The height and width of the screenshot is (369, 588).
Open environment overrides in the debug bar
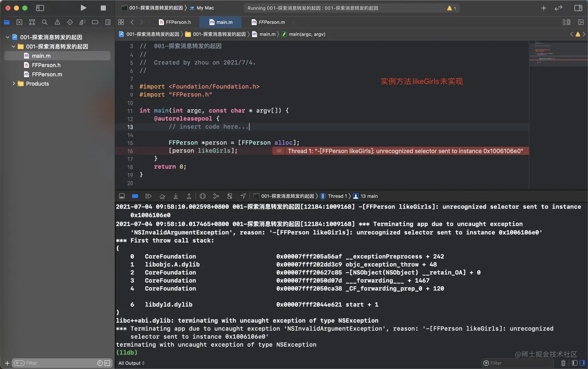[229, 196]
